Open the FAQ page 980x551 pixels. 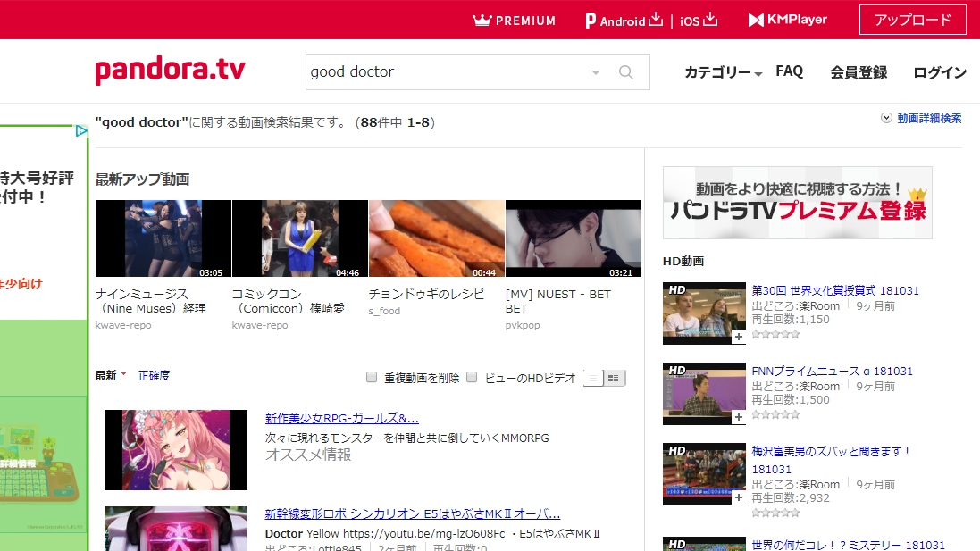pos(790,71)
